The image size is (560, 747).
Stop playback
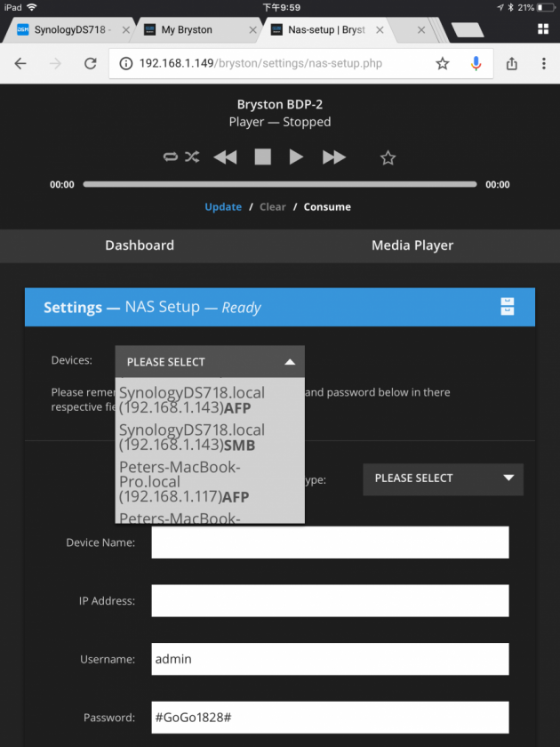(x=262, y=157)
